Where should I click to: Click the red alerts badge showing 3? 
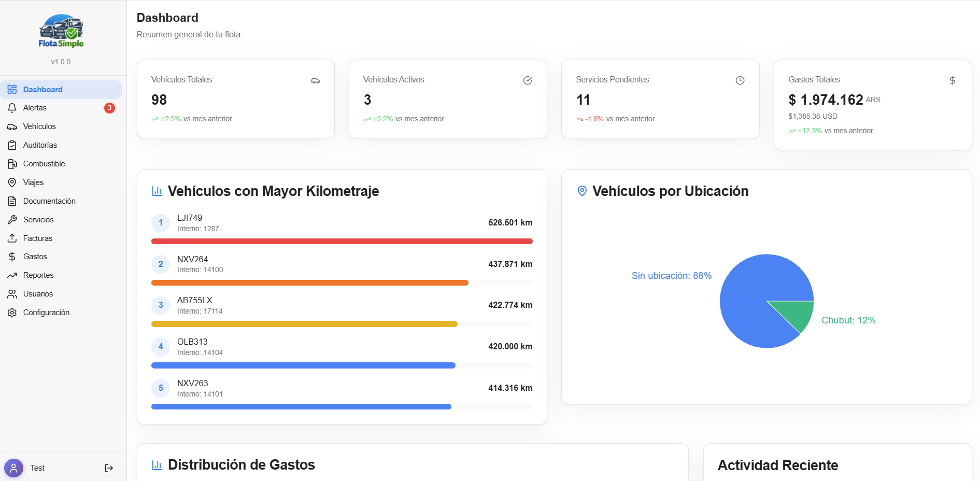pyautogui.click(x=109, y=108)
